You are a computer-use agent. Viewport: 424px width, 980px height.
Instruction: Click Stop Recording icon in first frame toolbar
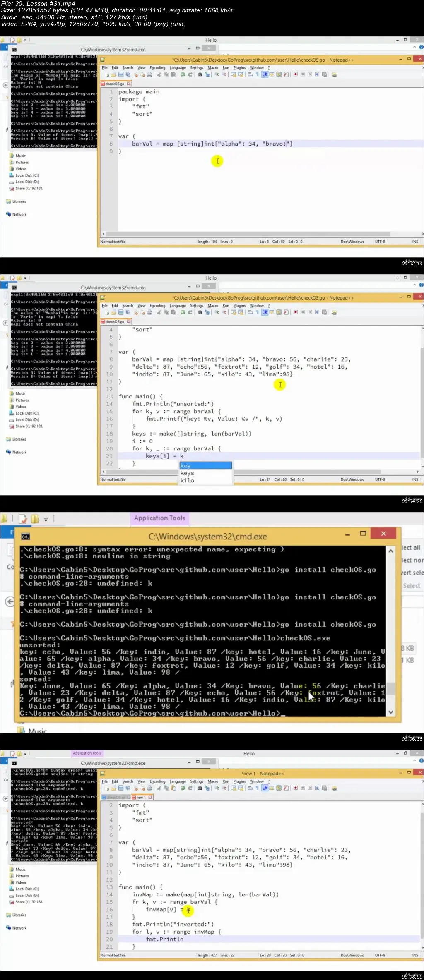[x=303, y=74]
